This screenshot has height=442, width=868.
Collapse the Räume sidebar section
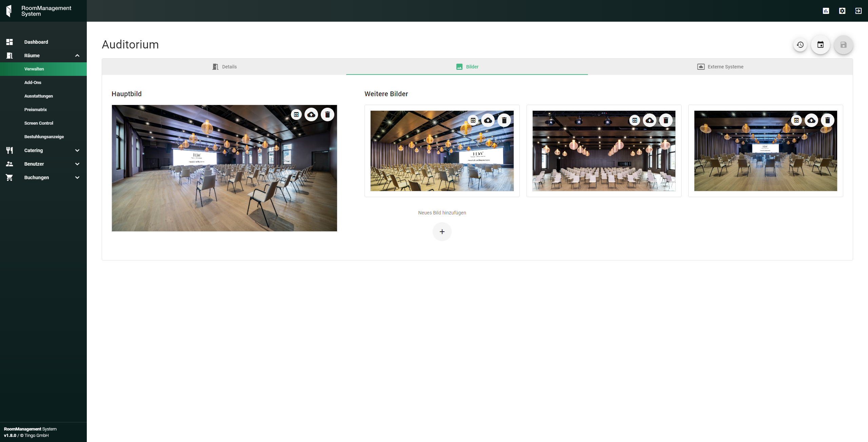[77, 56]
